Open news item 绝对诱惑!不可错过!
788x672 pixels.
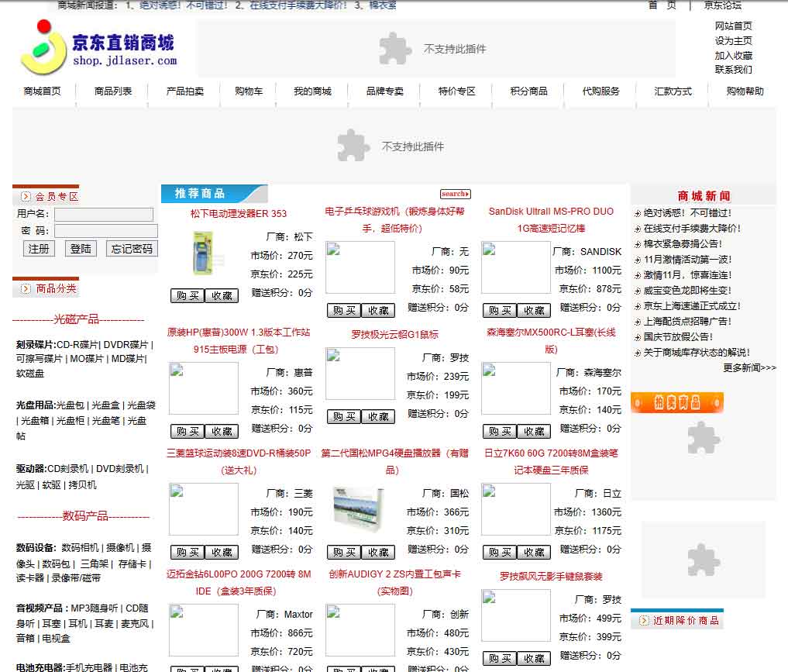pyautogui.click(x=687, y=213)
